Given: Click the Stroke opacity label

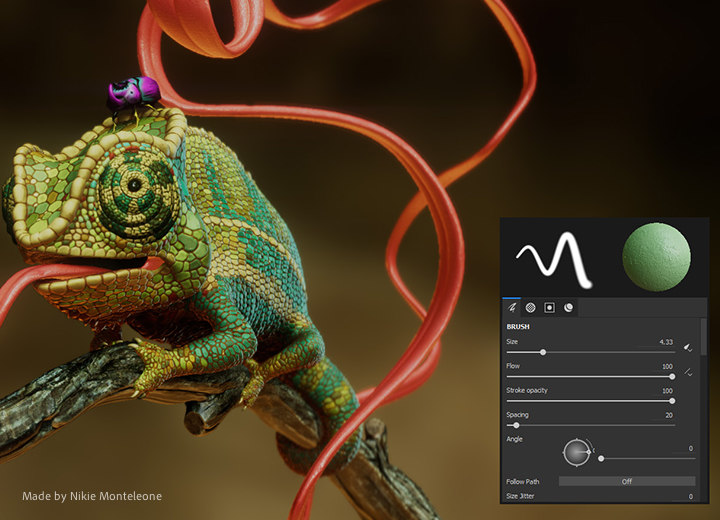Looking at the screenshot, I should 527,390.
